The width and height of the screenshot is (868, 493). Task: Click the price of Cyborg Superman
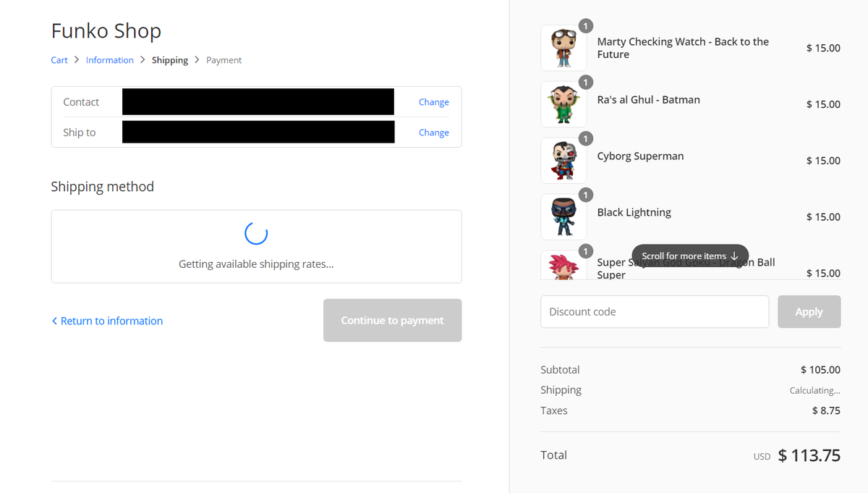tap(823, 161)
